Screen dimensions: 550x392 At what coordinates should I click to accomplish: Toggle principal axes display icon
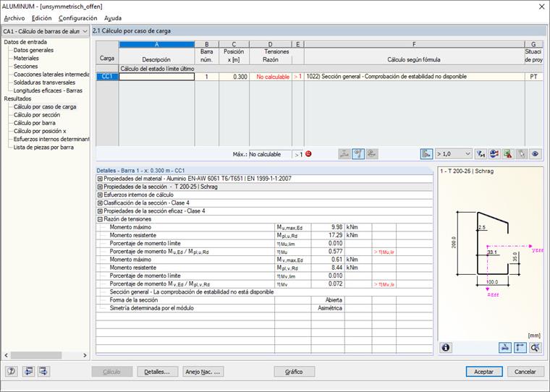pos(520,347)
